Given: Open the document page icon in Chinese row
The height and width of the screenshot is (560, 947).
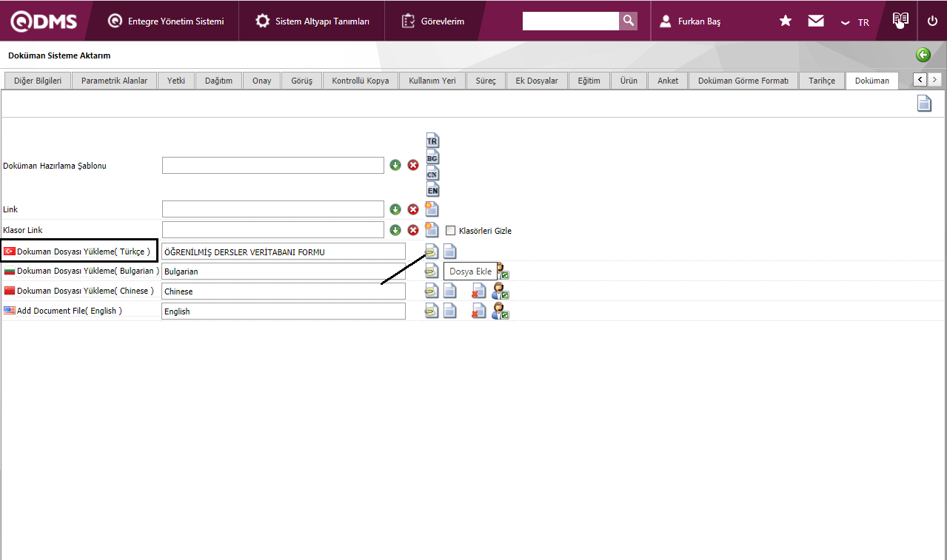Looking at the screenshot, I should (x=449, y=291).
